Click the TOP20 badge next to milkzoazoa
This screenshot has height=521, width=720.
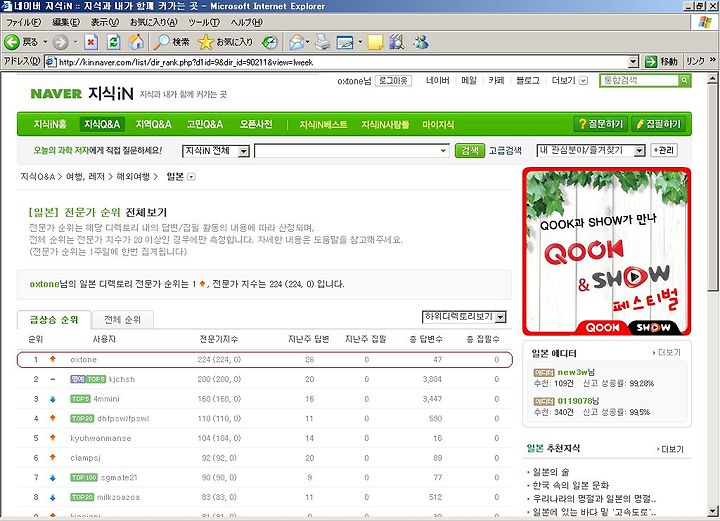(82, 497)
